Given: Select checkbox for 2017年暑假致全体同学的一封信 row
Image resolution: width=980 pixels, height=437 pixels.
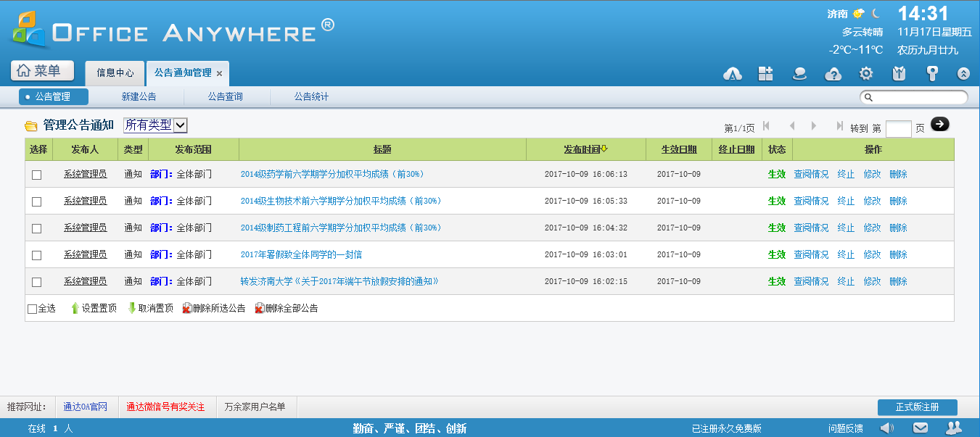Looking at the screenshot, I should tap(37, 255).
